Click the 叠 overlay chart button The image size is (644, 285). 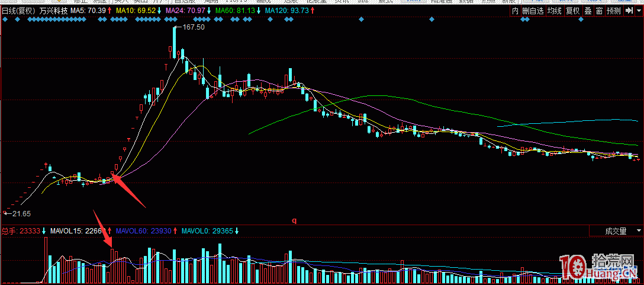click(588, 11)
